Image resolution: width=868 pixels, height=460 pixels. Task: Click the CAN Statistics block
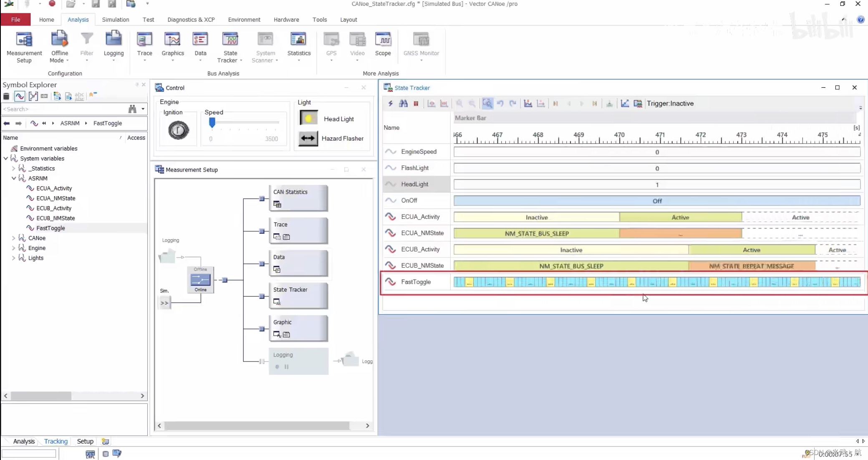298,198
